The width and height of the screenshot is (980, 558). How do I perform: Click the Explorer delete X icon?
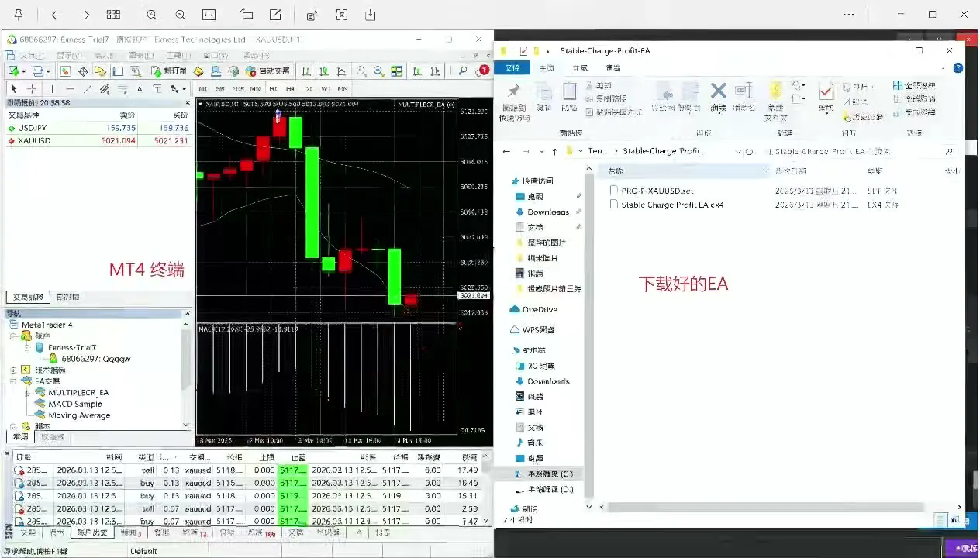719,91
